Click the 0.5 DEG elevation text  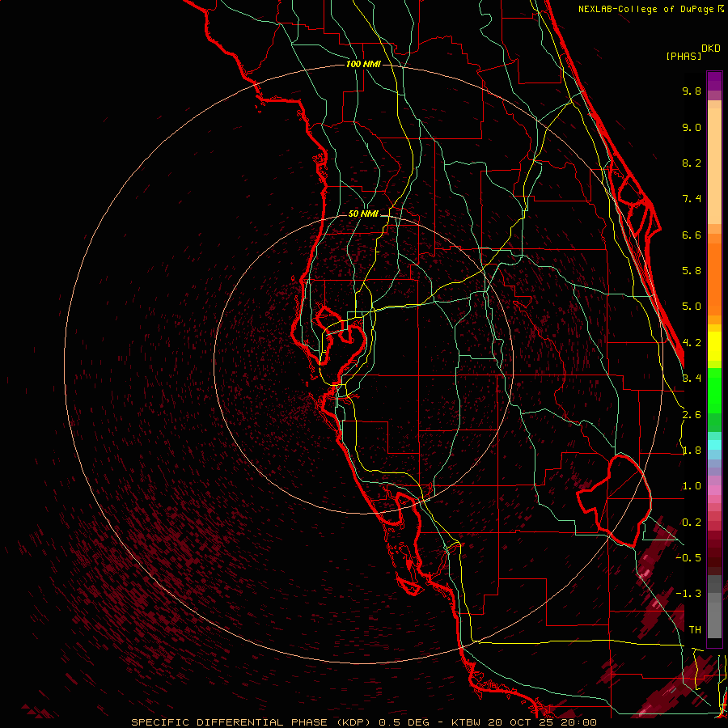coord(404,722)
